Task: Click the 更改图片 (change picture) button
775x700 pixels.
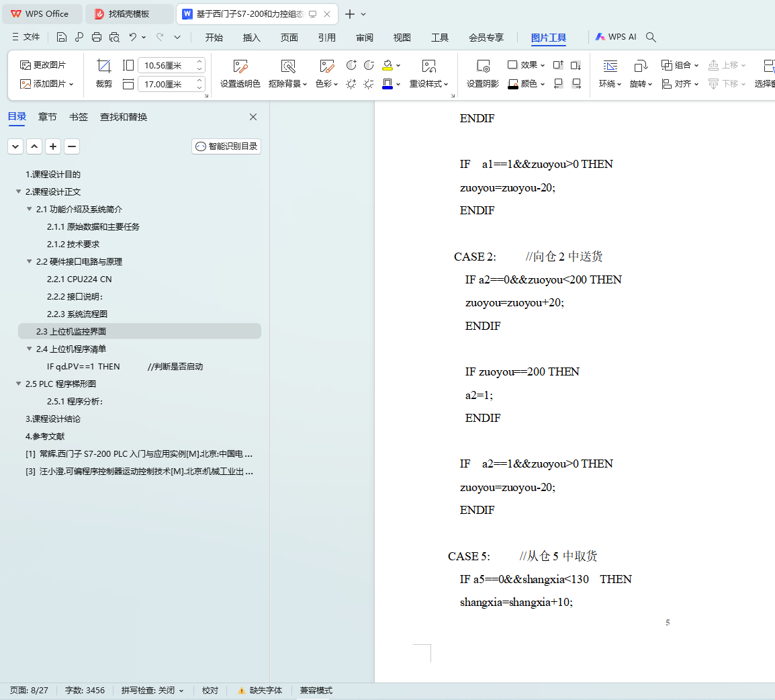Action: coord(43,64)
